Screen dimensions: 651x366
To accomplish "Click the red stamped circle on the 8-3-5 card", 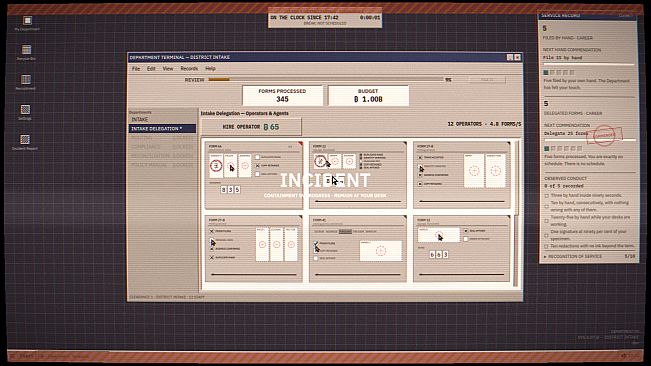I will [216, 166].
